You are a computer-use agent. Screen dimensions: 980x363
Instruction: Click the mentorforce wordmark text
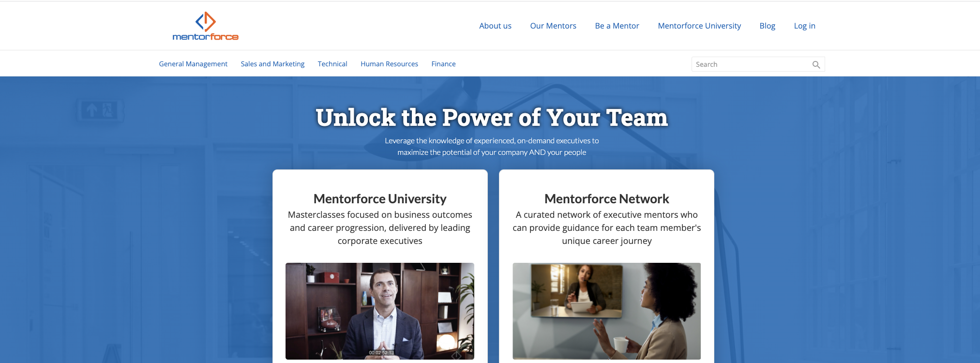(x=206, y=37)
